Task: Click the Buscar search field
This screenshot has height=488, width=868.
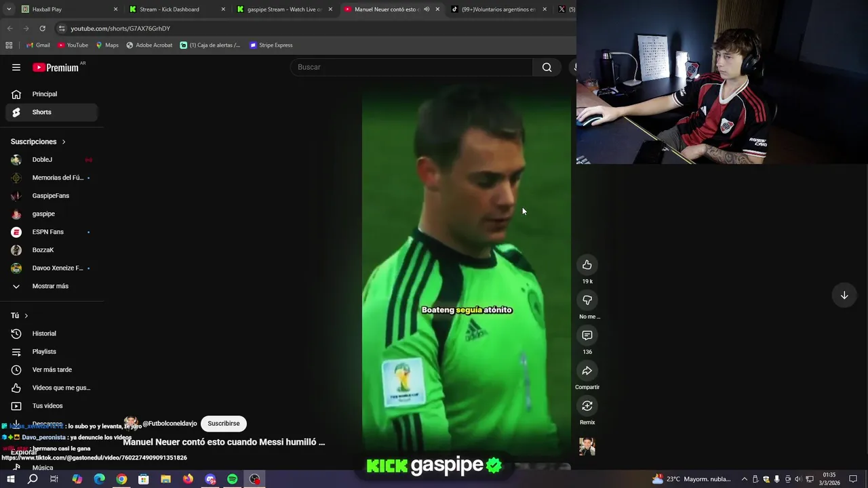Action: (411, 67)
